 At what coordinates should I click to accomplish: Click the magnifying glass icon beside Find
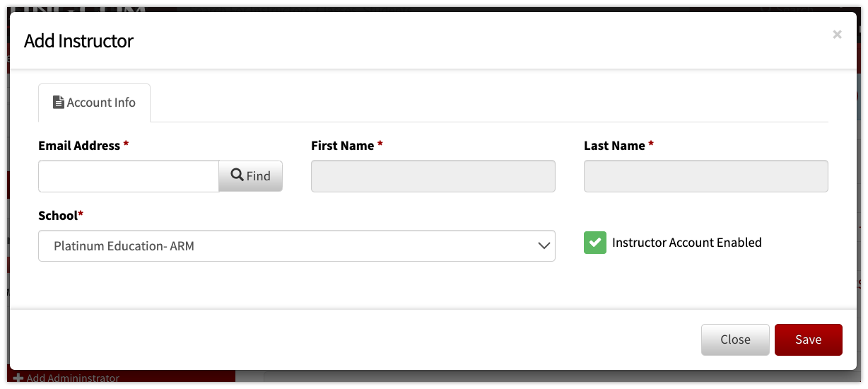pos(237,175)
